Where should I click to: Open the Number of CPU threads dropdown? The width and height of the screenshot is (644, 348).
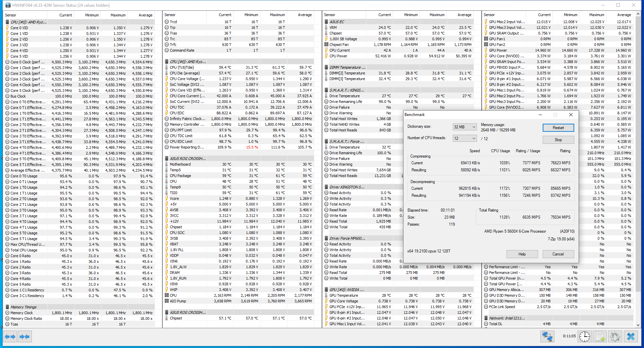click(x=465, y=138)
